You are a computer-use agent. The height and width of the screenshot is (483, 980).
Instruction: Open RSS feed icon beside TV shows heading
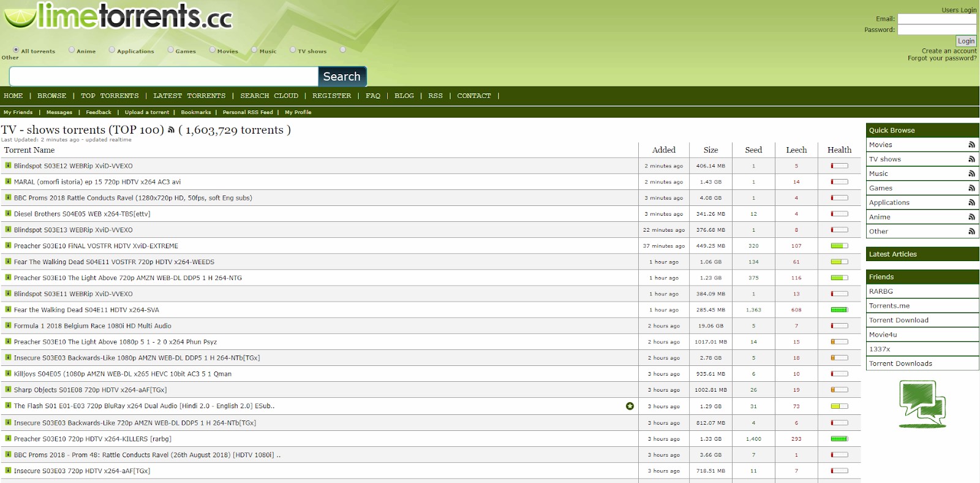(171, 130)
